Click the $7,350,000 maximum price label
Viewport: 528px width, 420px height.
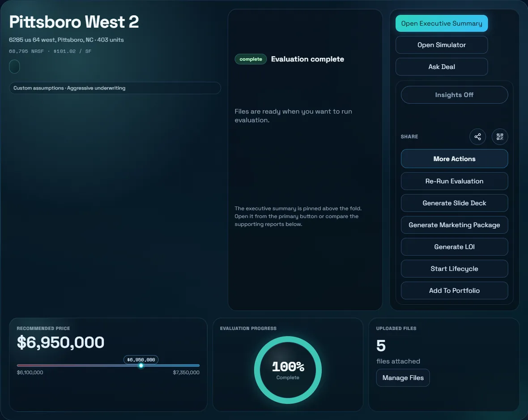(x=186, y=373)
